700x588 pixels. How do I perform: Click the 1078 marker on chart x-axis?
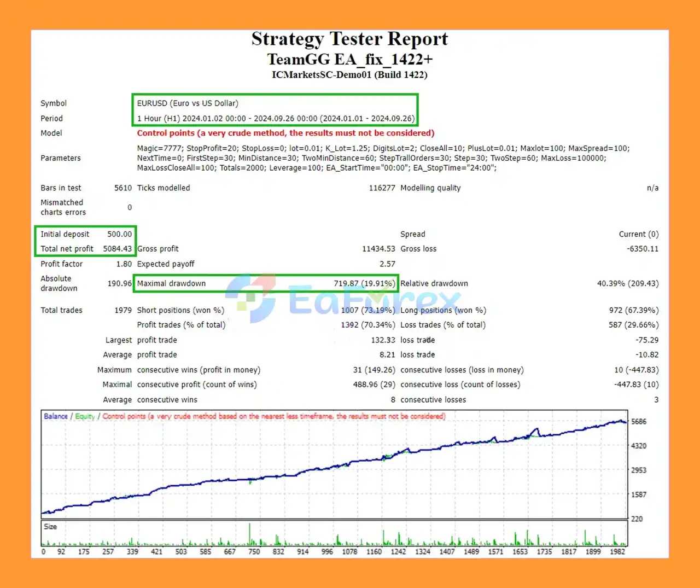click(349, 552)
